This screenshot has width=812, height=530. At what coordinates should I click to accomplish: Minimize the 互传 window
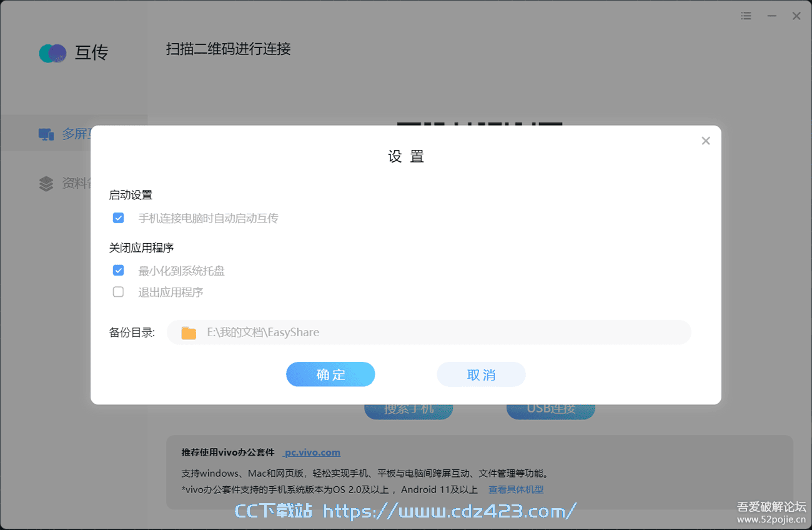pos(772,16)
